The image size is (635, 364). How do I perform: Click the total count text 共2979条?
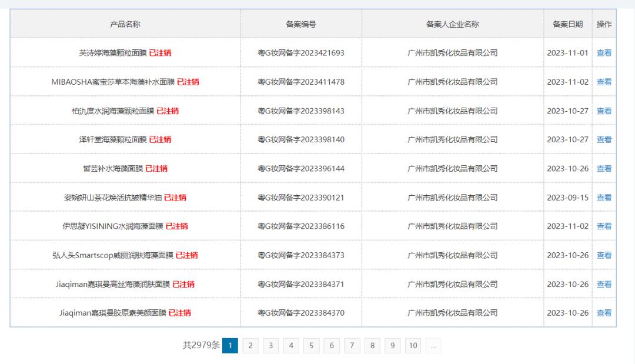(x=201, y=345)
